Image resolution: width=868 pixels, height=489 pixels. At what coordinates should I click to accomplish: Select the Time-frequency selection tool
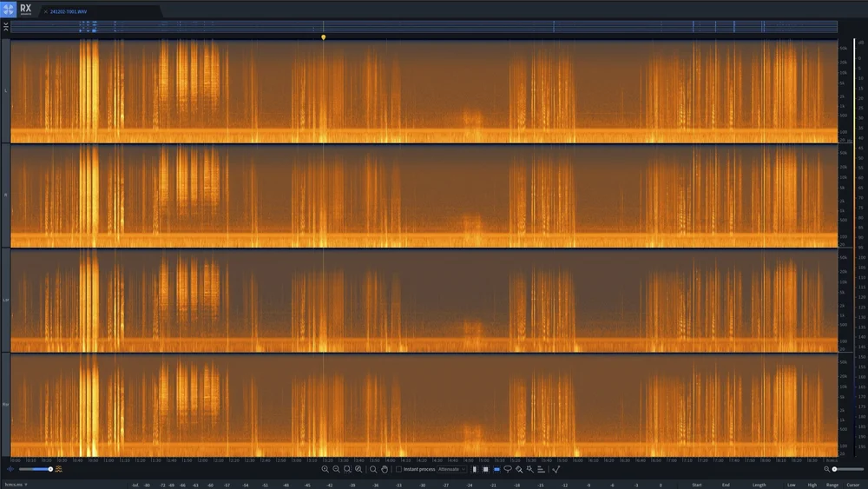[x=485, y=469]
